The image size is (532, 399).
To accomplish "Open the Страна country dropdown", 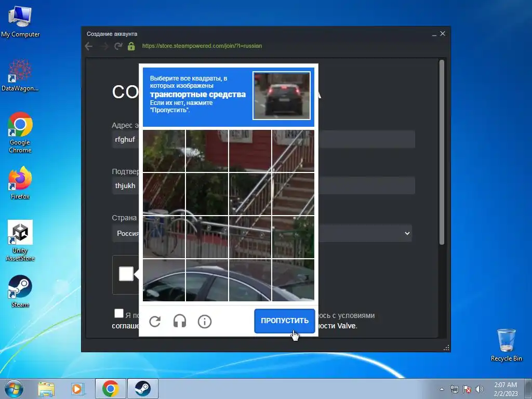I will coord(262,233).
